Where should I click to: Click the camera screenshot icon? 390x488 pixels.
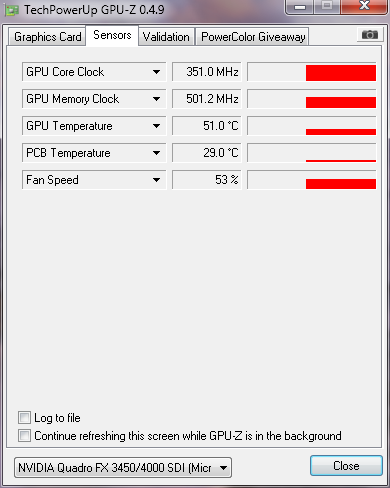point(369,34)
